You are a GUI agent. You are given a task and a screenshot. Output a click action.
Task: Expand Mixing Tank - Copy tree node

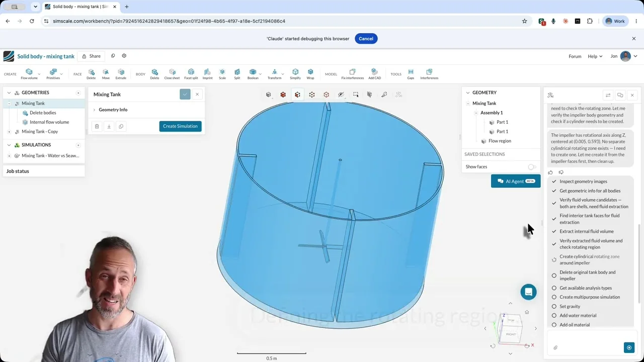pos(9,132)
